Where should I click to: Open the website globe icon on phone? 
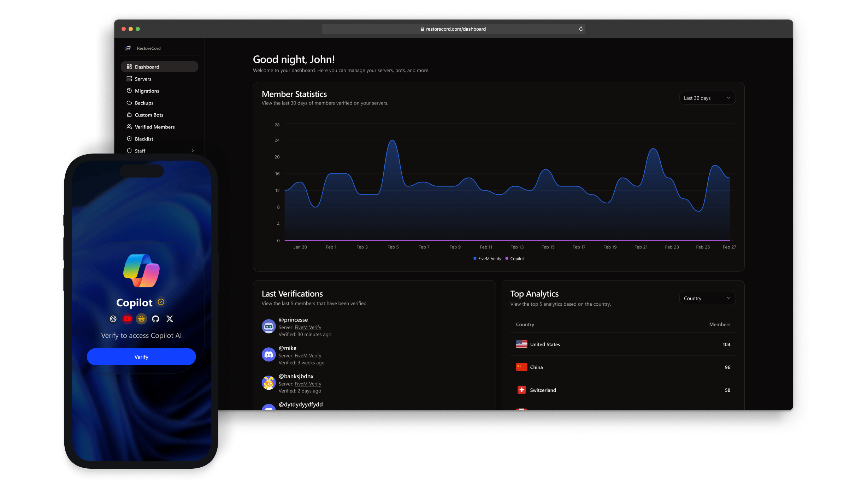[x=113, y=319]
